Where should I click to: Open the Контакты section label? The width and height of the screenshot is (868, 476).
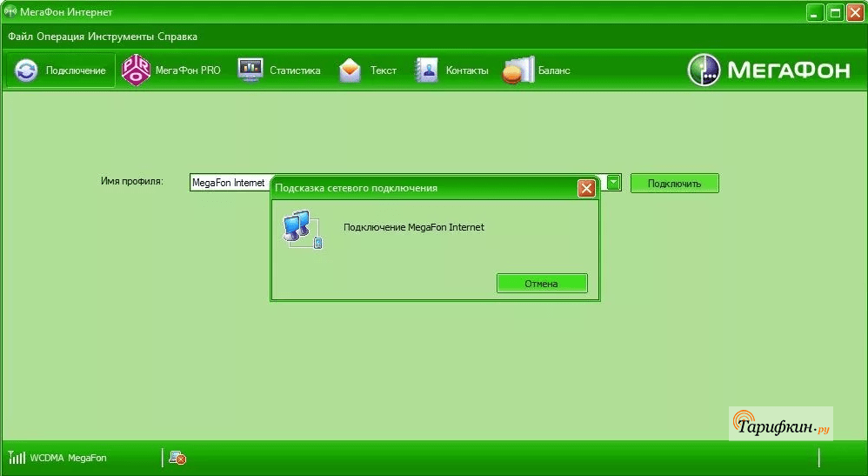[x=467, y=70]
